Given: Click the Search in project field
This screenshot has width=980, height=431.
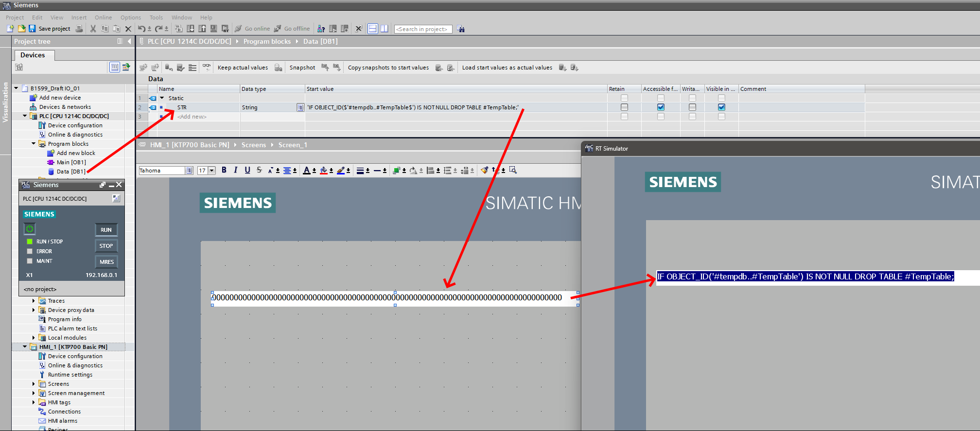Looking at the screenshot, I should (423, 29).
